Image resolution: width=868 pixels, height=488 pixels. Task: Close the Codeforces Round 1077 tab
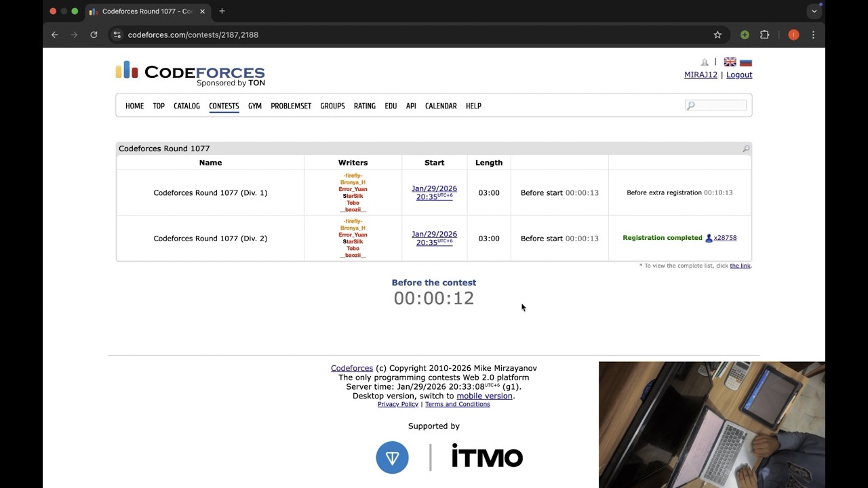click(202, 12)
